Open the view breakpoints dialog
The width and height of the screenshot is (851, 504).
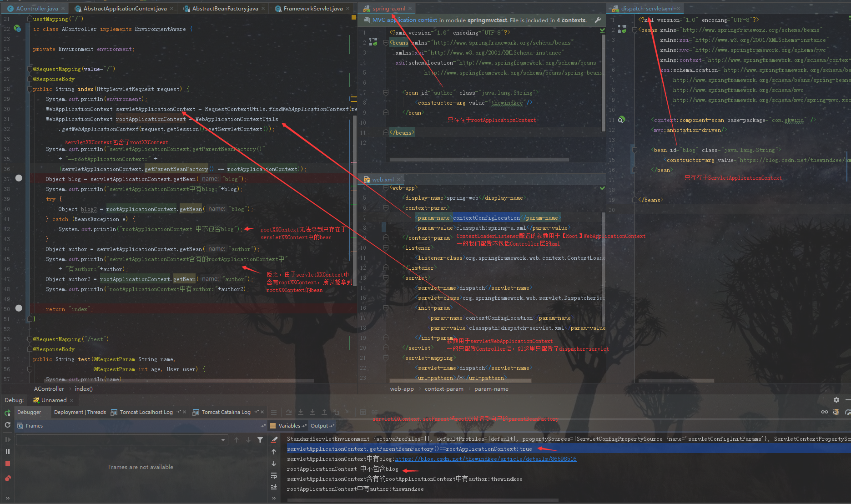[8, 479]
